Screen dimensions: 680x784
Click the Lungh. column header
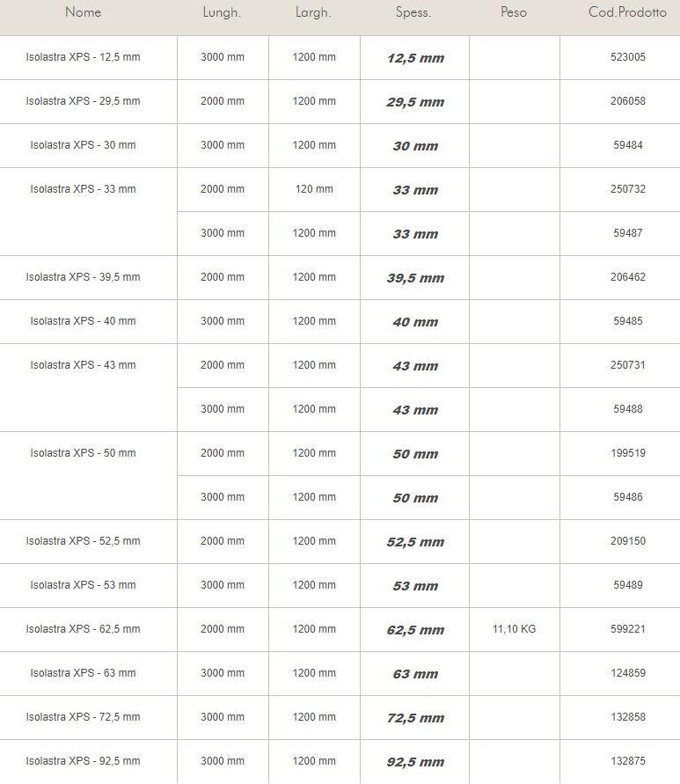(x=222, y=12)
